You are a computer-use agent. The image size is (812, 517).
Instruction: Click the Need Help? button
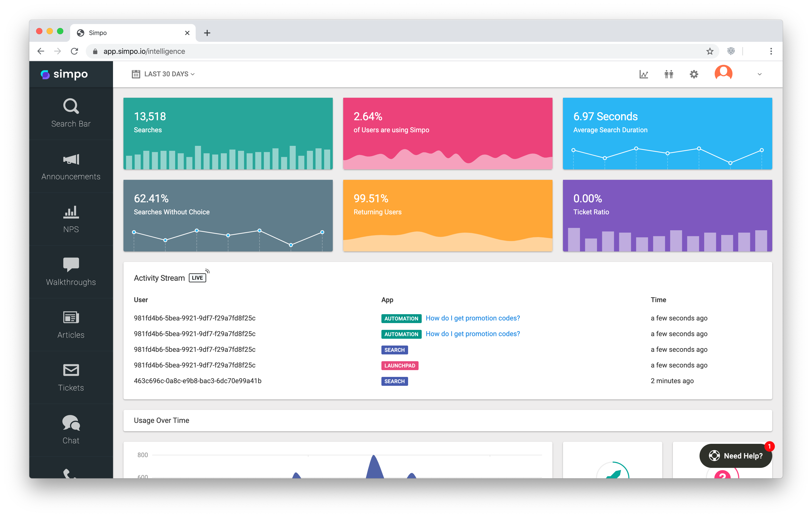pos(735,456)
